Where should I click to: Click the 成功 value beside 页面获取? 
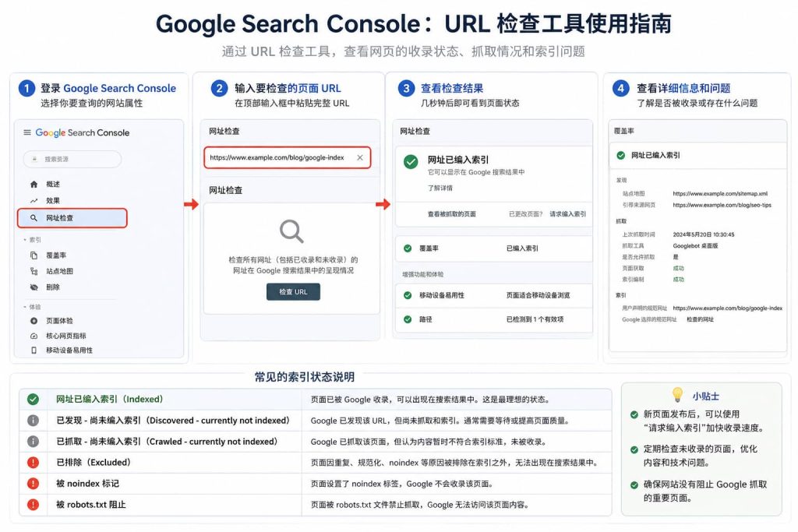tap(679, 269)
